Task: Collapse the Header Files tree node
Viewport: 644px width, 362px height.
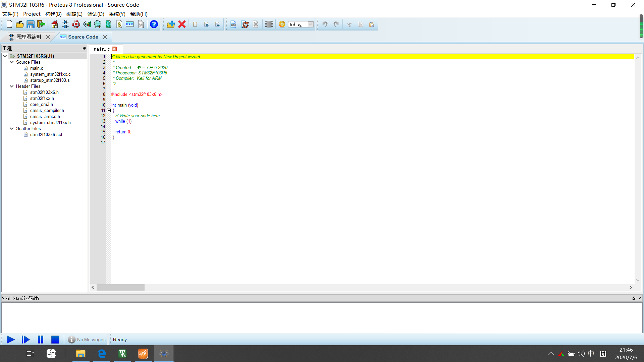Action: point(12,86)
